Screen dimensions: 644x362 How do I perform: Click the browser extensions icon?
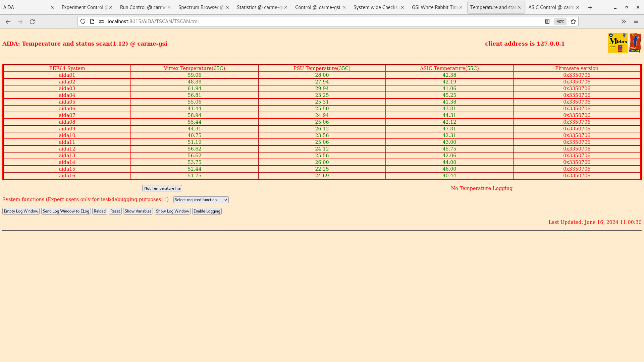tap(624, 21)
